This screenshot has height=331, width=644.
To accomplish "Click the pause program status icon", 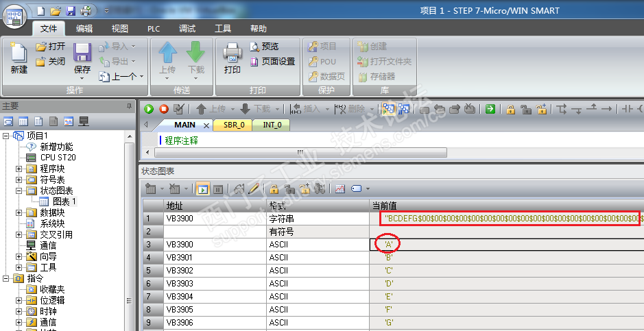I will click(x=404, y=109).
